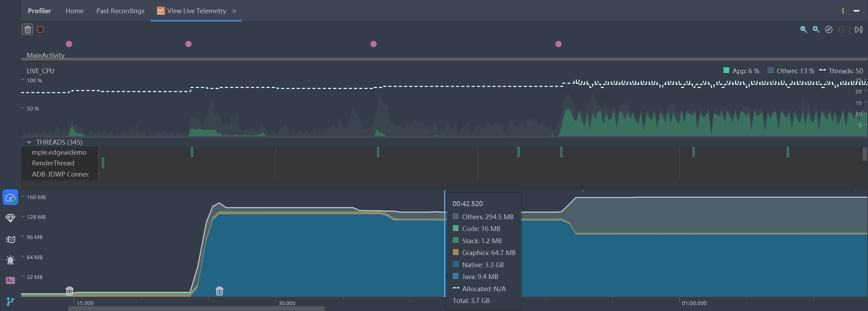Open profiler options three-dot menu
Screen dimensions: 868x311
pyautogui.click(x=843, y=11)
